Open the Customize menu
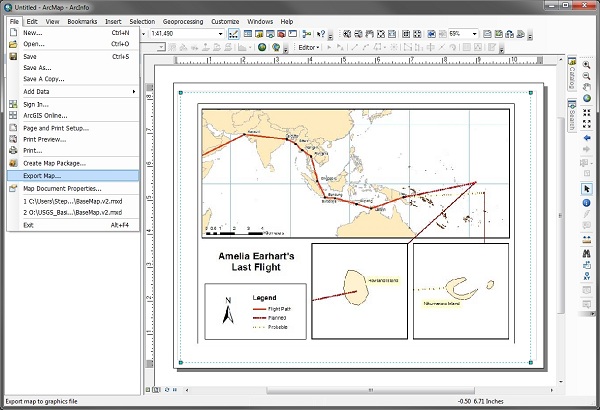Image resolution: width=600 pixels, height=410 pixels. tap(225, 21)
